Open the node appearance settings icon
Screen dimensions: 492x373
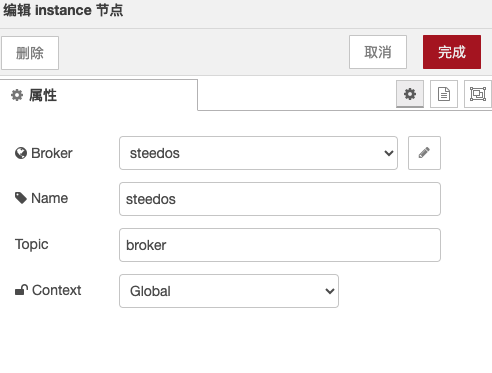478,94
